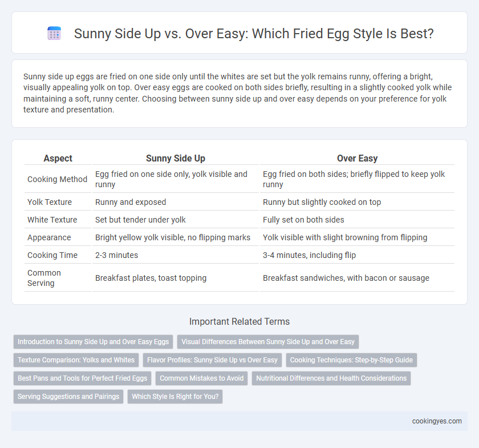
Task: Select the Aspect column header
Action: click(x=58, y=158)
